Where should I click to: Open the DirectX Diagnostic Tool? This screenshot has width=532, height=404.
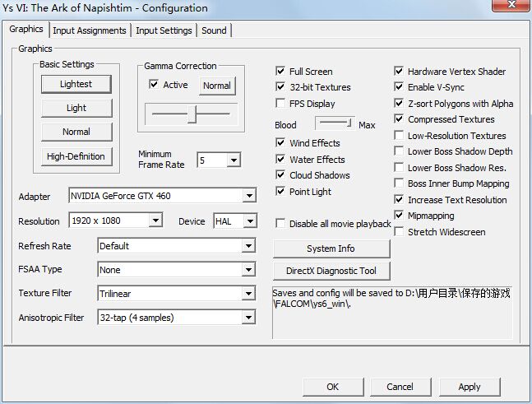tap(331, 271)
